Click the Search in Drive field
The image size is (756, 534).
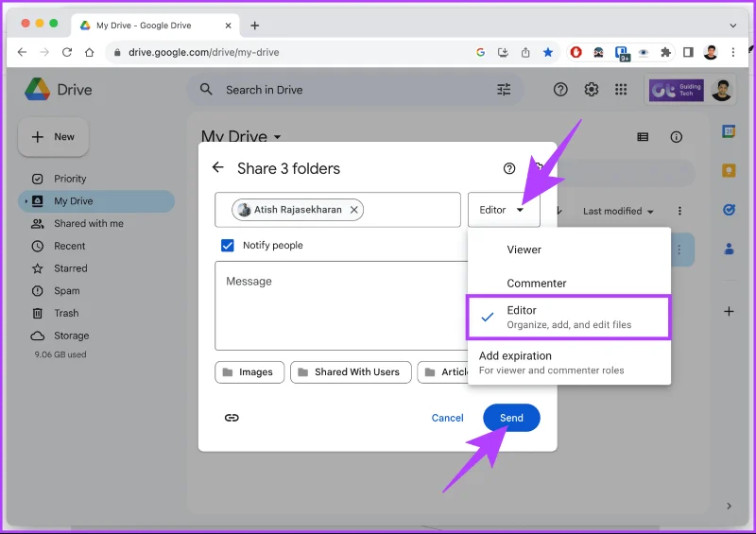coord(354,90)
